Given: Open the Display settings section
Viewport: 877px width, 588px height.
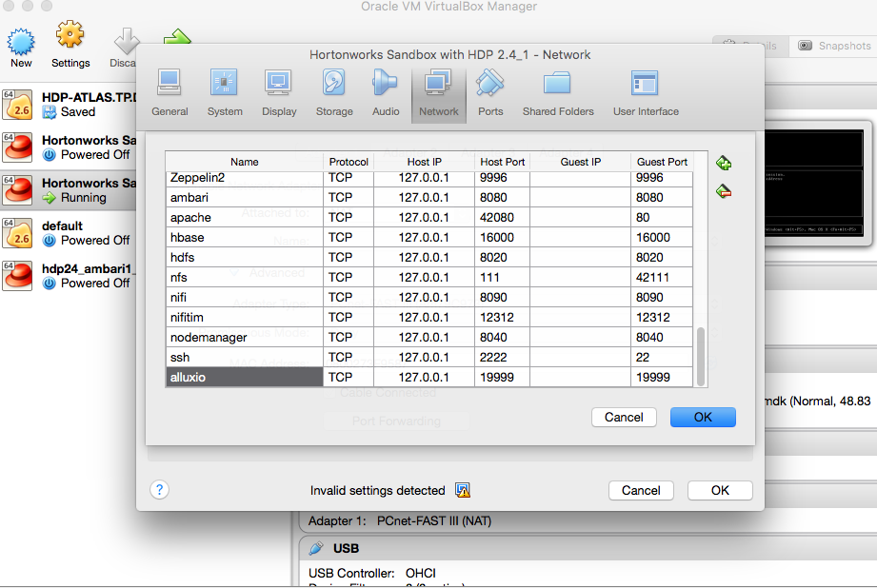Looking at the screenshot, I should 279,93.
